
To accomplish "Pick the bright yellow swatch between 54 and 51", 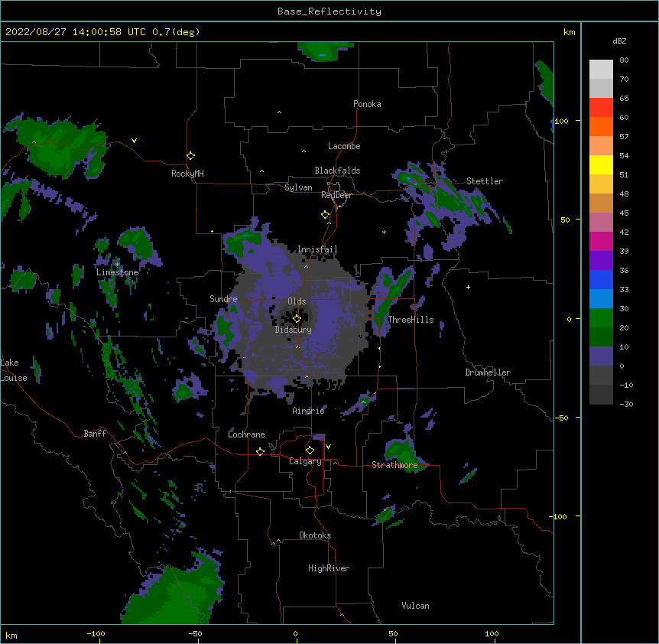I will pyautogui.click(x=601, y=164).
